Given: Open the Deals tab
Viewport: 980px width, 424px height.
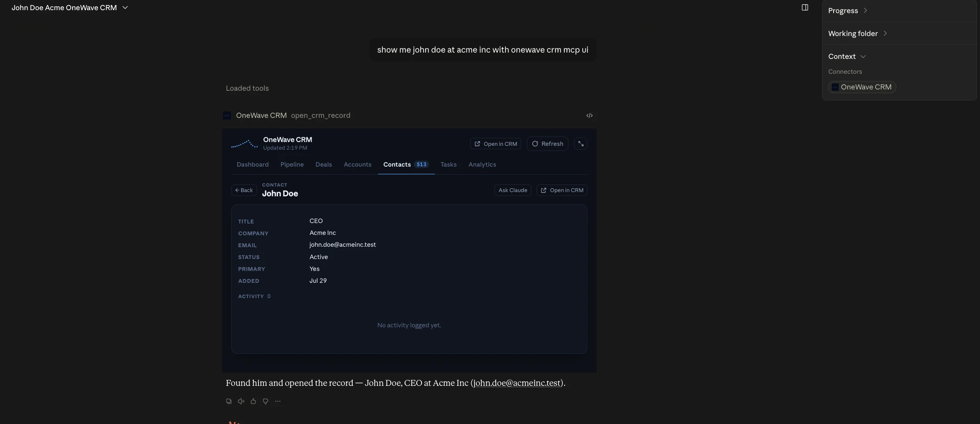Looking at the screenshot, I should click(x=323, y=165).
